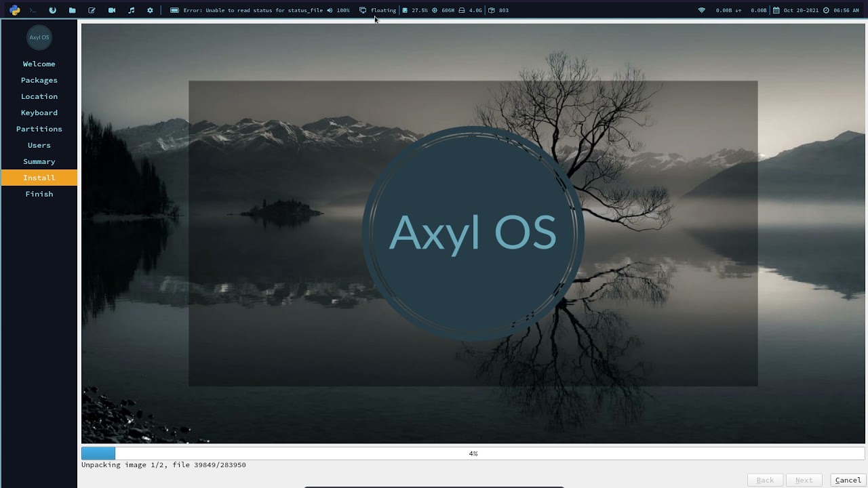Click the package updates icon beside 803

click(x=492, y=10)
